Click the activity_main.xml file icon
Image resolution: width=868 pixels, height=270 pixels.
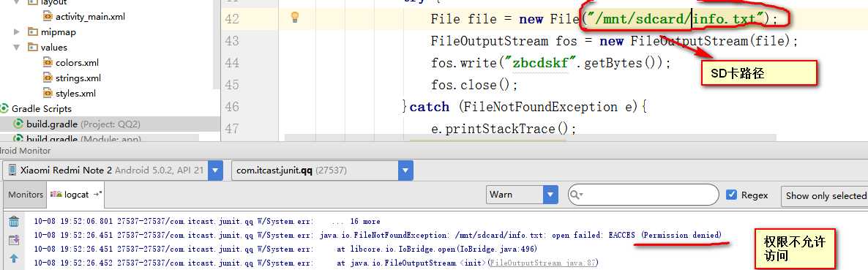point(48,16)
